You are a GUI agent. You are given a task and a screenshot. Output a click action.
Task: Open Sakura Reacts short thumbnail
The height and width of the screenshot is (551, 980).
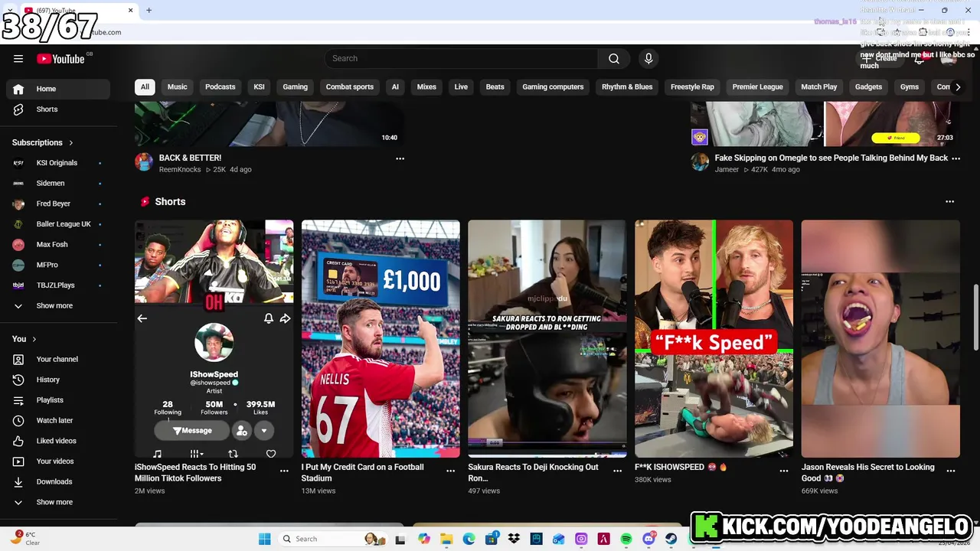pyautogui.click(x=547, y=339)
